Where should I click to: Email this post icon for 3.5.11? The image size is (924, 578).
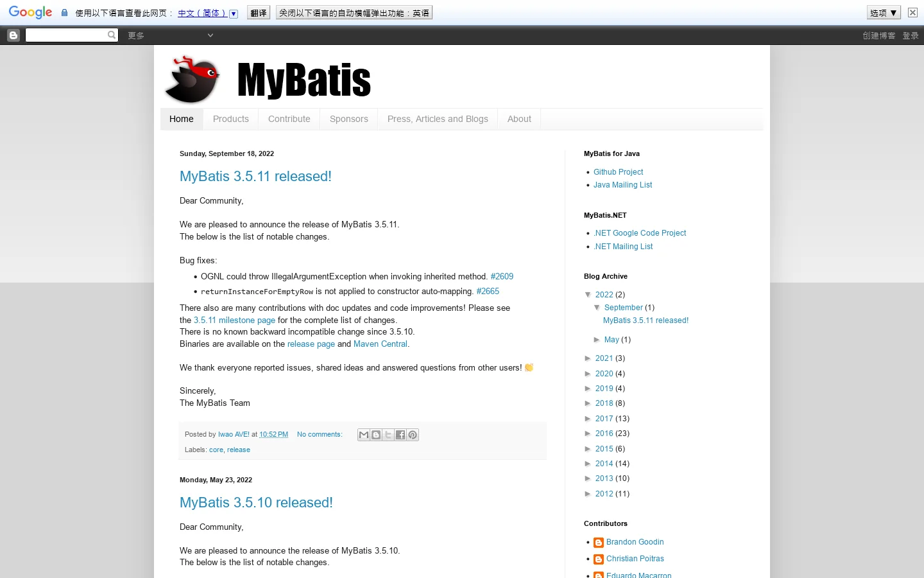pos(364,435)
